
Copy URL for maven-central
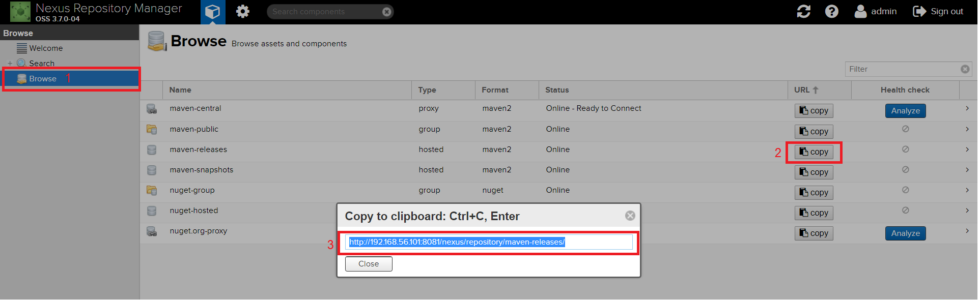coord(814,111)
